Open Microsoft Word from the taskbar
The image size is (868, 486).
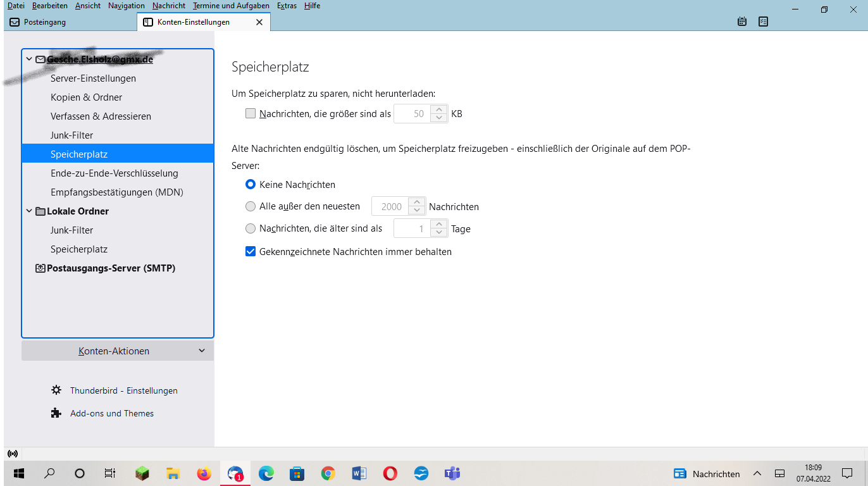click(359, 473)
